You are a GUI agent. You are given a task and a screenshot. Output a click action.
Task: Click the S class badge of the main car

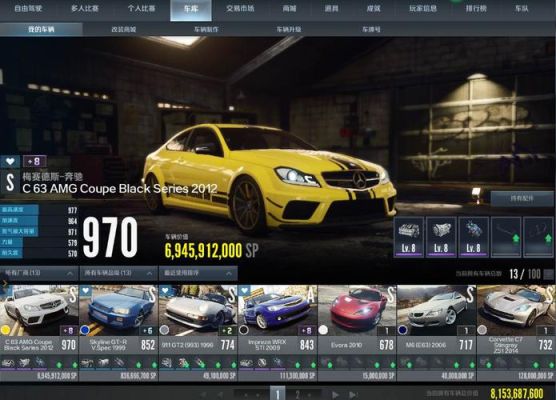pos(10,182)
